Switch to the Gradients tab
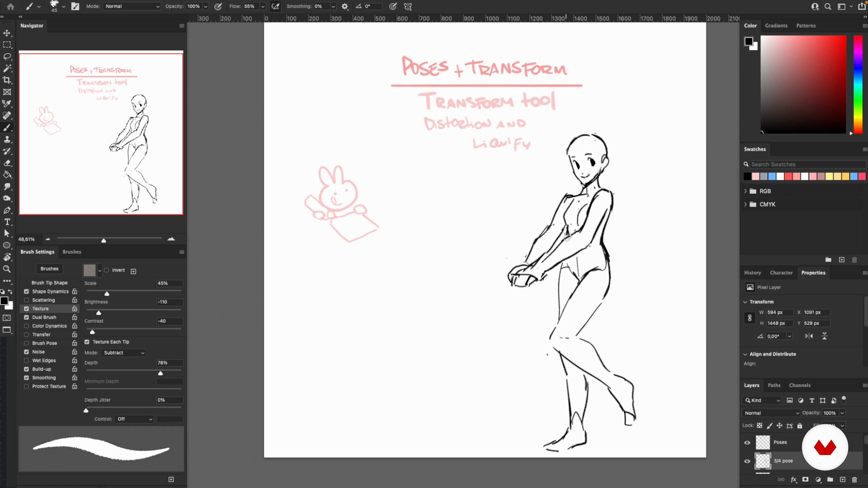Screen dimensions: 868x488 point(776,26)
